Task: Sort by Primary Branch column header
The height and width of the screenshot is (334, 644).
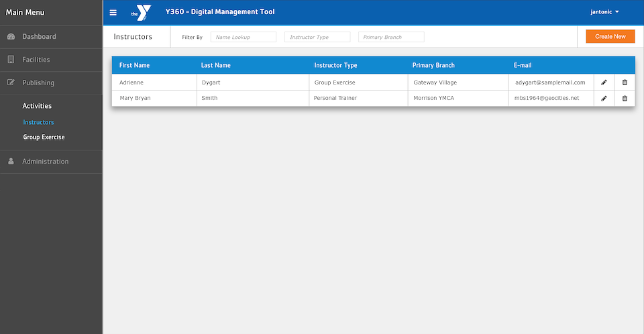Action: coord(433,65)
